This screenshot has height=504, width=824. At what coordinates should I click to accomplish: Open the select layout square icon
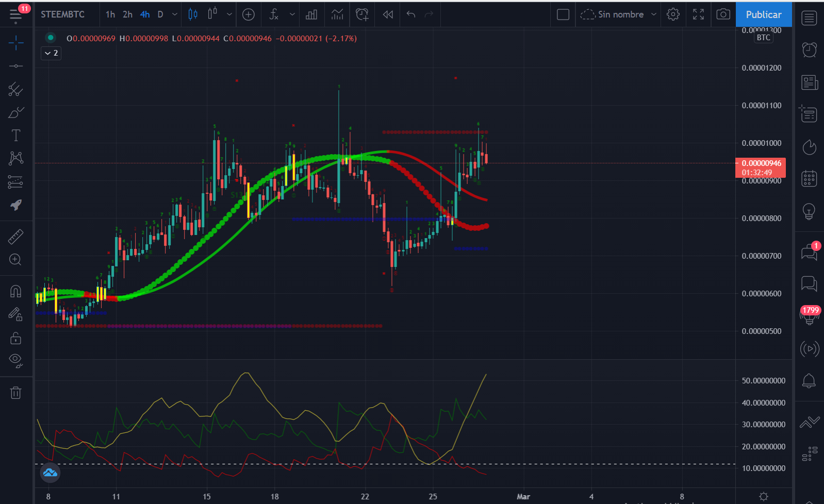click(x=563, y=14)
